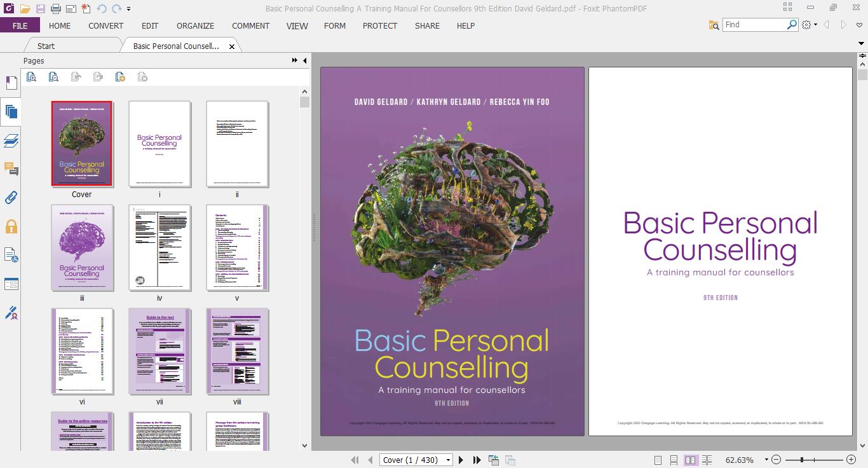This screenshot has height=468, width=868.
Task: Click the Undo arrow icon
Action: (x=102, y=9)
